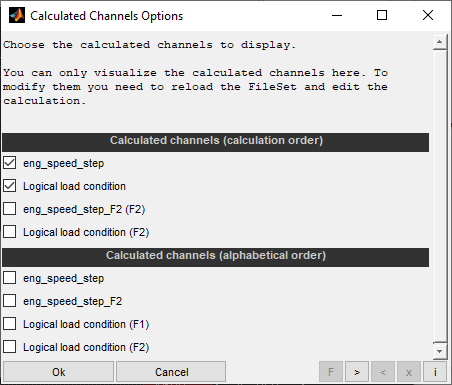452x385 pixels.
Task: Click scrollbar down arrow
Action: click(440, 351)
